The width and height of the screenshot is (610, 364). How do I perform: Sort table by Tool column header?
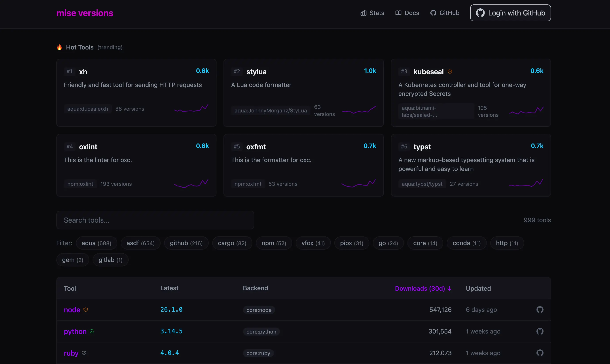point(70,288)
